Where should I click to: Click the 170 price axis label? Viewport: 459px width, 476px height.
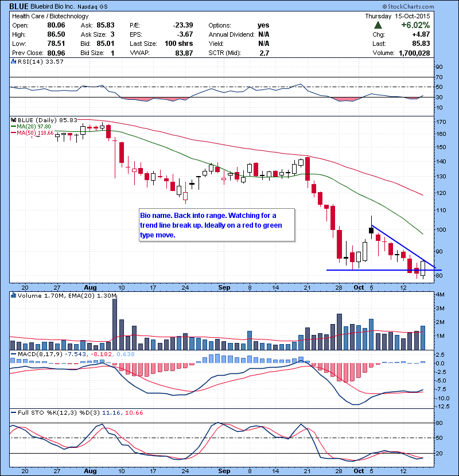coord(441,122)
